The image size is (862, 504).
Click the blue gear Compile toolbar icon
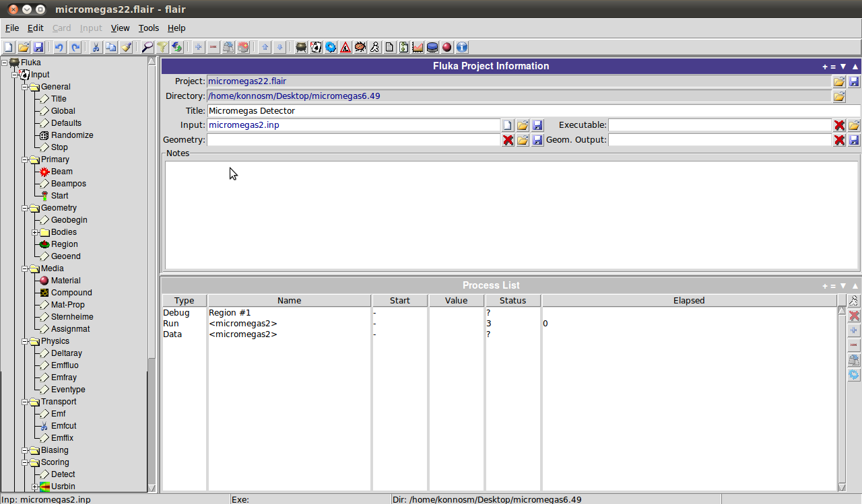331,47
